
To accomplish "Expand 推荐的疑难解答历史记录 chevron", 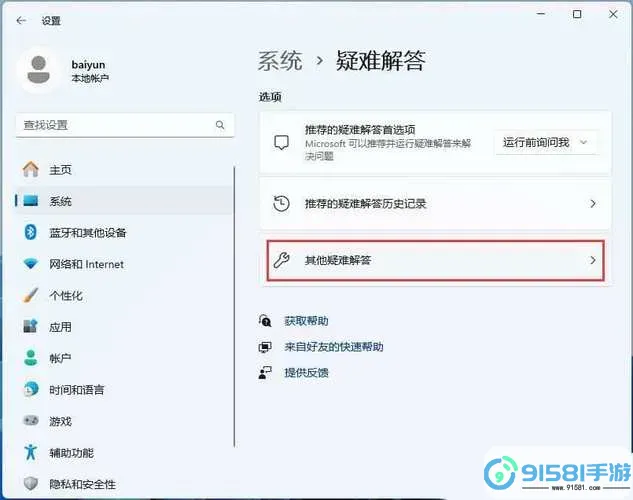I will [x=592, y=203].
